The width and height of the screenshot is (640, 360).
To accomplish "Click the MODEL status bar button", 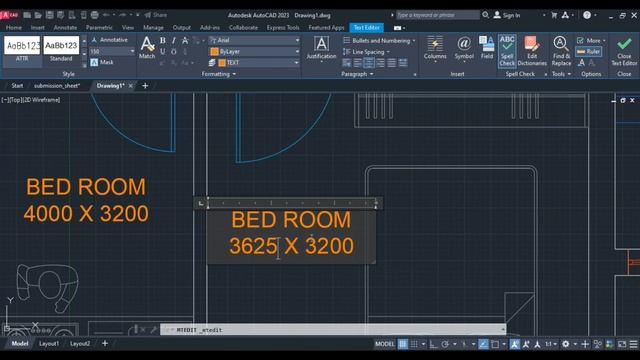I will coord(384,344).
